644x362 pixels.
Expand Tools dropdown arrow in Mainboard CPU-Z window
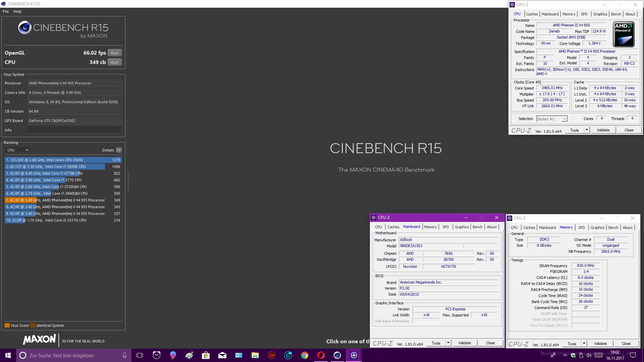pos(448,343)
